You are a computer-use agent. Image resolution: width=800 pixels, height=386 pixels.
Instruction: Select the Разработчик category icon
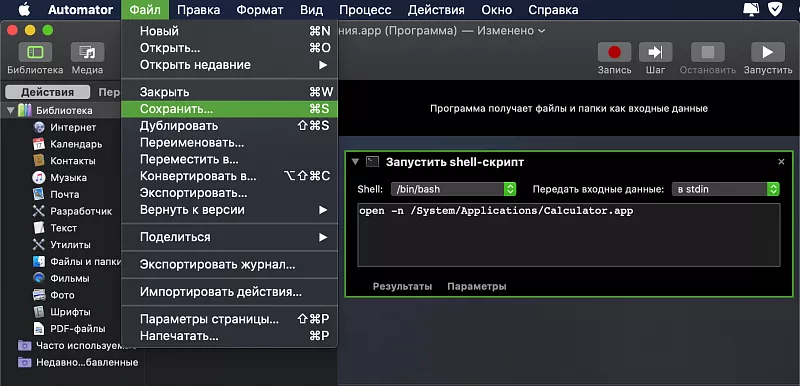click(39, 211)
